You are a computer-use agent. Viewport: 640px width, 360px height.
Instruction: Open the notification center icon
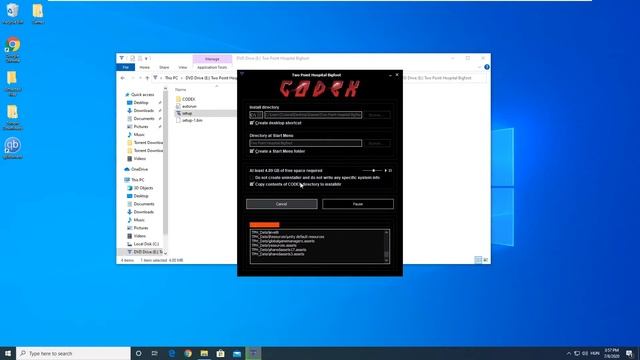click(x=629, y=353)
